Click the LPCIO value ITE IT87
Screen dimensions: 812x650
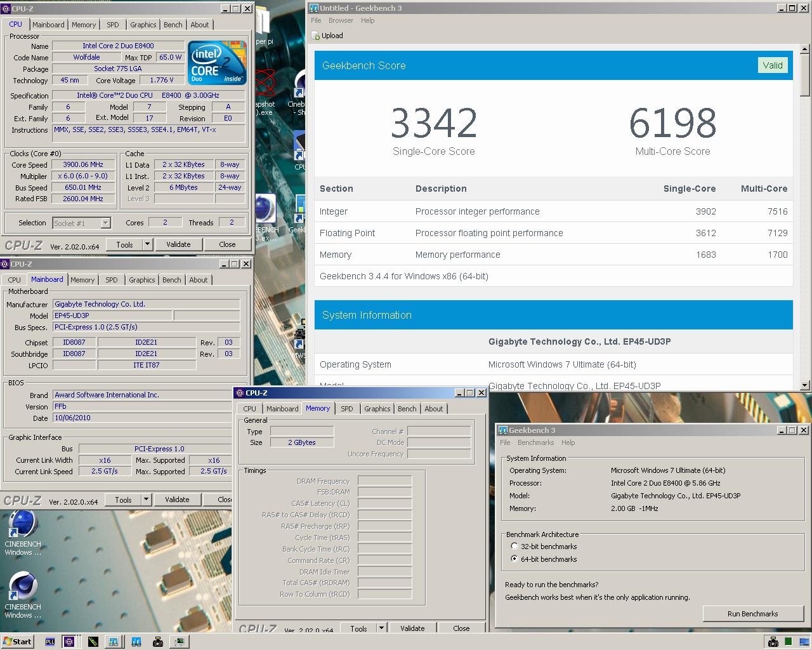[x=147, y=365]
